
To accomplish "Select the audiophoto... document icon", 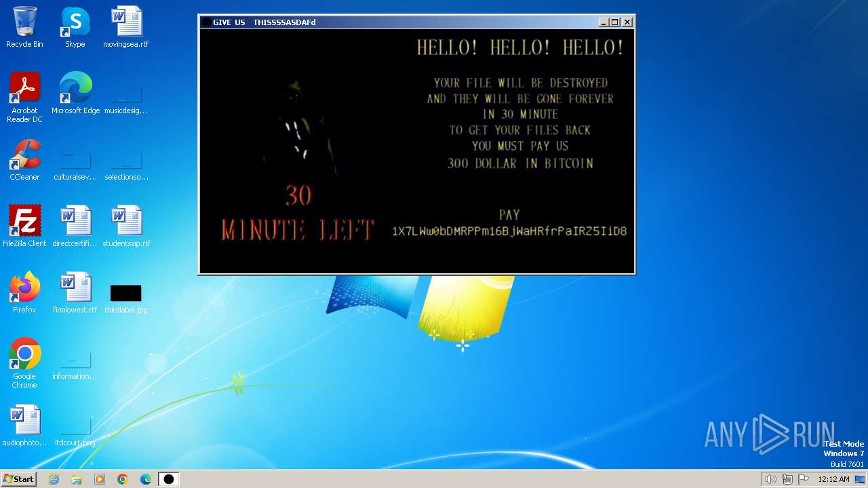I will point(24,426).
